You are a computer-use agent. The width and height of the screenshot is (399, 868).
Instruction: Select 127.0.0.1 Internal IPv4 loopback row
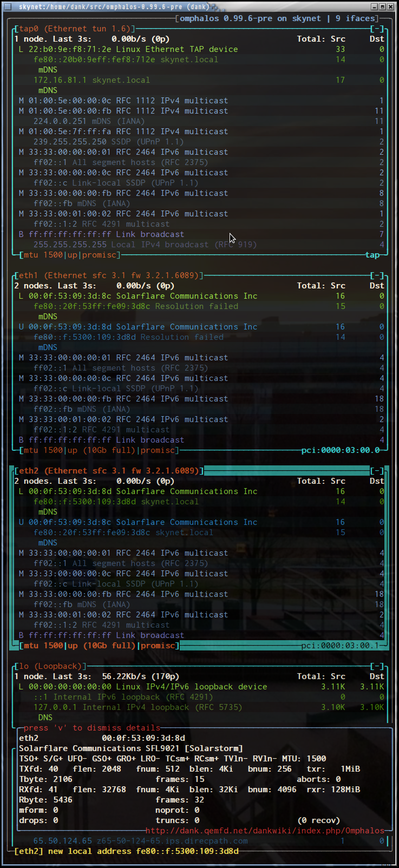click(x=138, y=707)
